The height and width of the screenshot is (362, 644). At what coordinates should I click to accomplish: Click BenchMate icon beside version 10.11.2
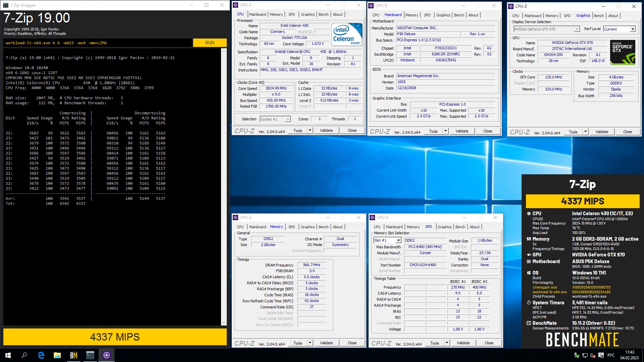[x=529, y=323]
